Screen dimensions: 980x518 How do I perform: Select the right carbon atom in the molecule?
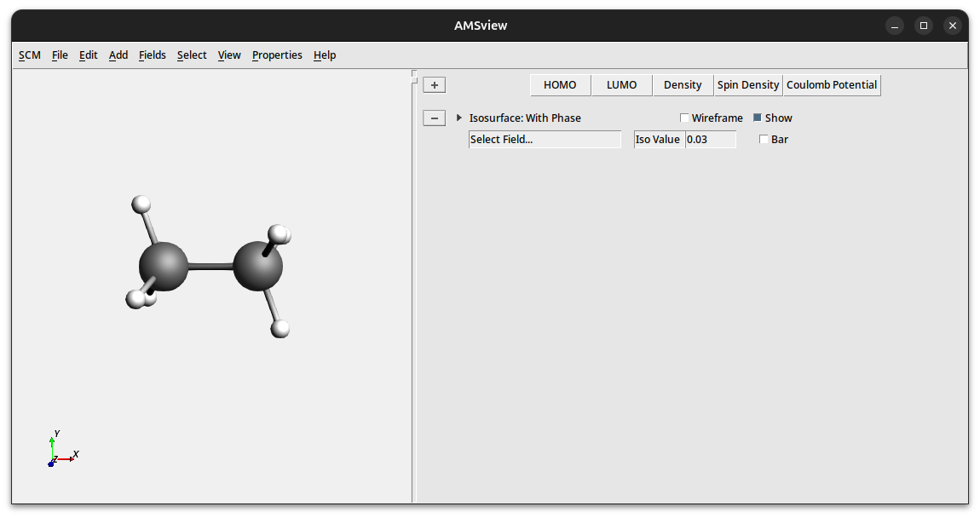coord(257,266)
